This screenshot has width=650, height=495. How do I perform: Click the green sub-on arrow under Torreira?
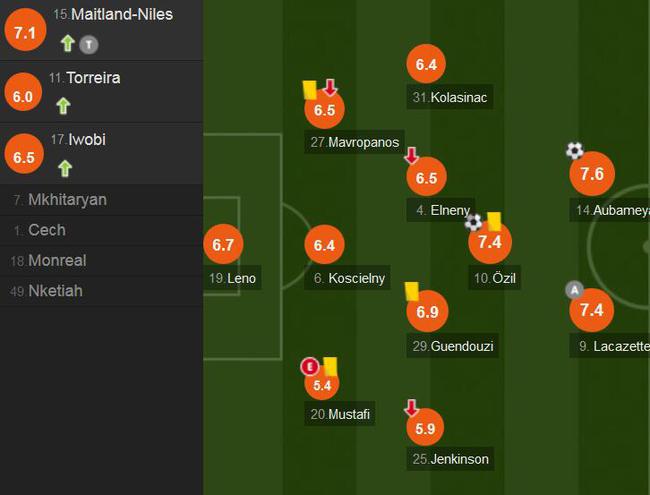(63, 106)
